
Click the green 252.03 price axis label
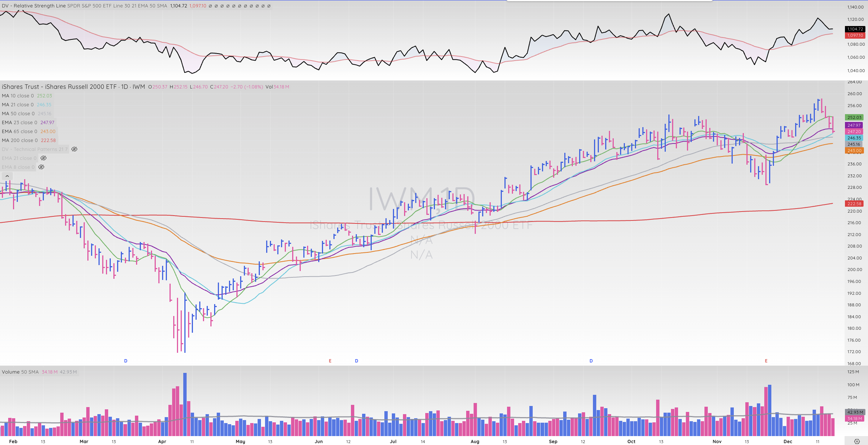pyautogui.click(x=854, y=117)
